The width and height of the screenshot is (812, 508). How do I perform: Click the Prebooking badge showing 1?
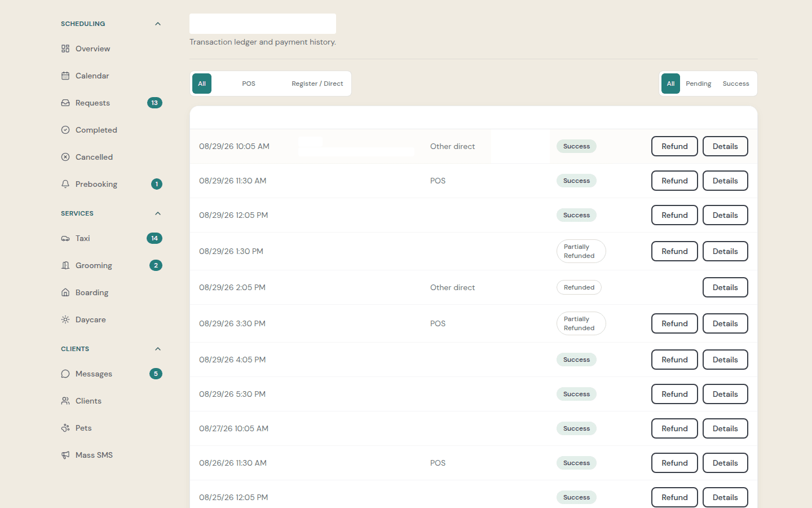pyautogui.click(x=157, y=184)
